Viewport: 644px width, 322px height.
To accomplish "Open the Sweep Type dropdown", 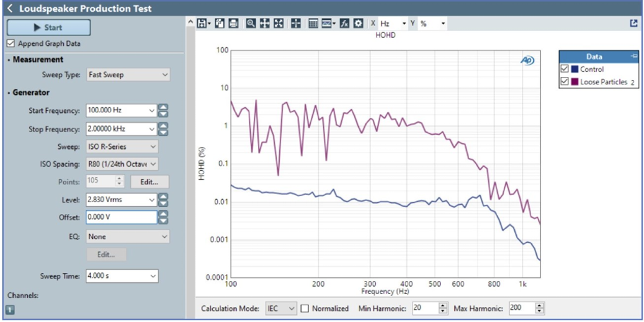I will coord(128,74).
